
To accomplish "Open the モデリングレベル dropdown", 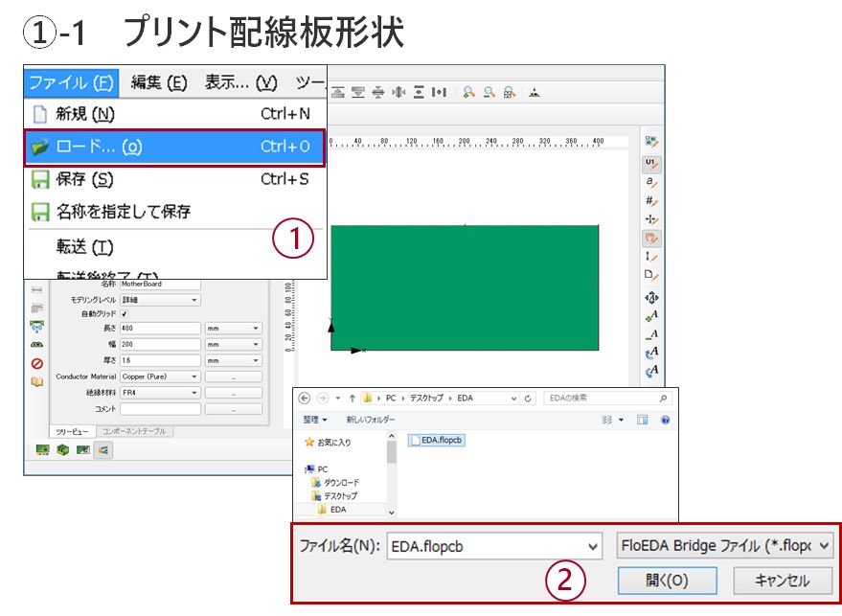I will click(160, 300).
